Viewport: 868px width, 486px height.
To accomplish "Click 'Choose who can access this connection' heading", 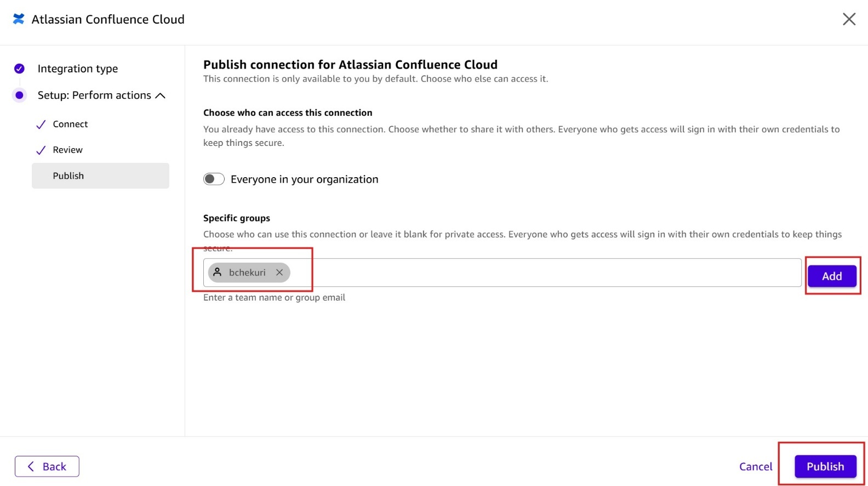I will 288,112.
